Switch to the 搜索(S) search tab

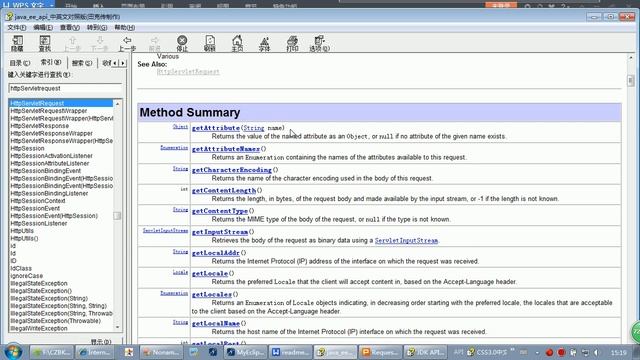(82, 63)
